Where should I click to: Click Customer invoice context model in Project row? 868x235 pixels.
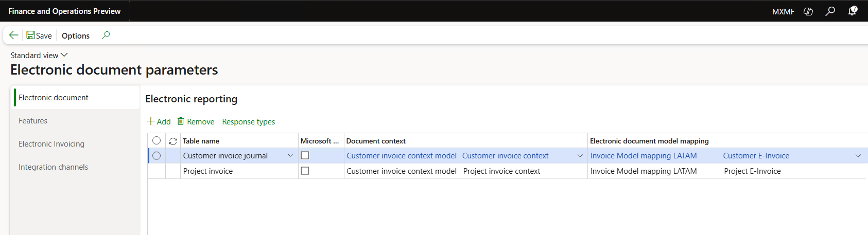[402, 171]
